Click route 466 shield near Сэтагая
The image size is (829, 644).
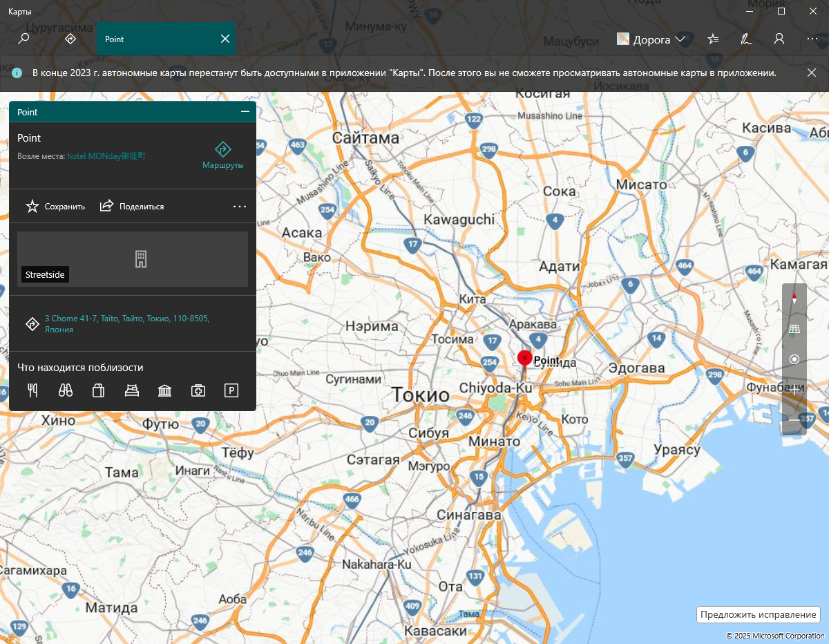(352, 500)
